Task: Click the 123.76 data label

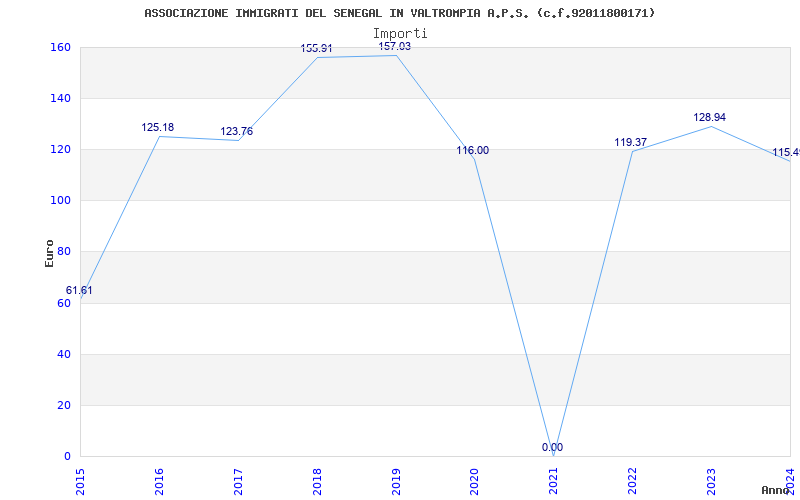Action: click(236, 132)
